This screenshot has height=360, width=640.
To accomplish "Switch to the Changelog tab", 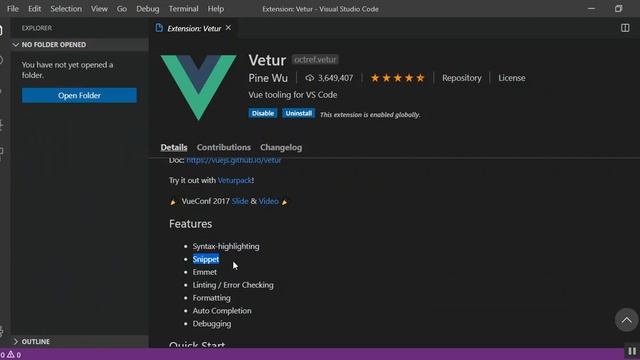I will tap(281, 147).
